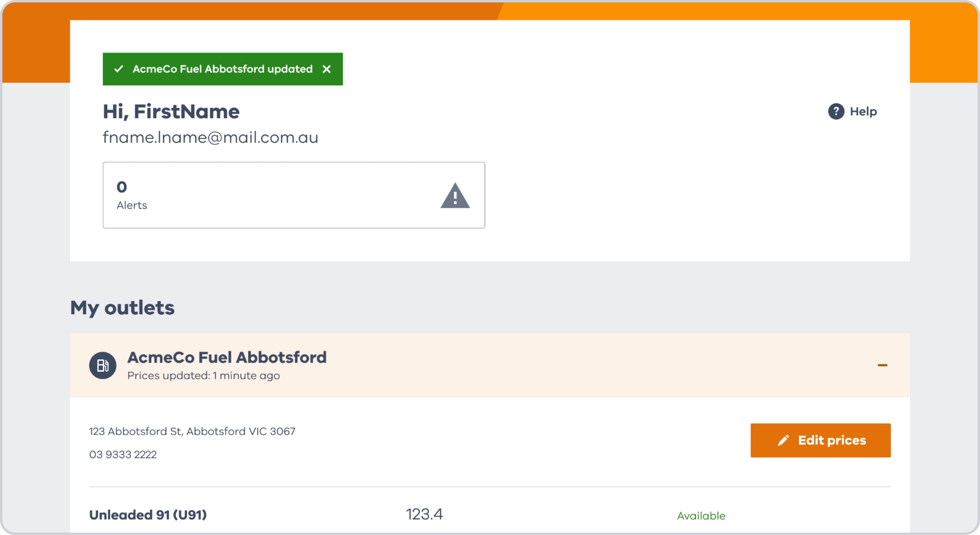Click the Help question mark icon

click(836, 111)
